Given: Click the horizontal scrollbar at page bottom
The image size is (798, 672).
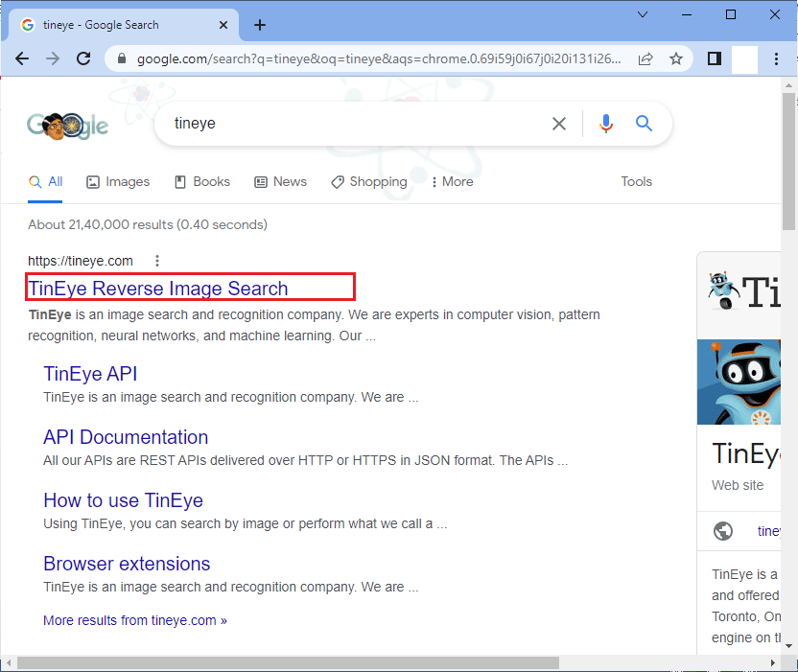Looking at the screenshot, I should tap(288, 662).
